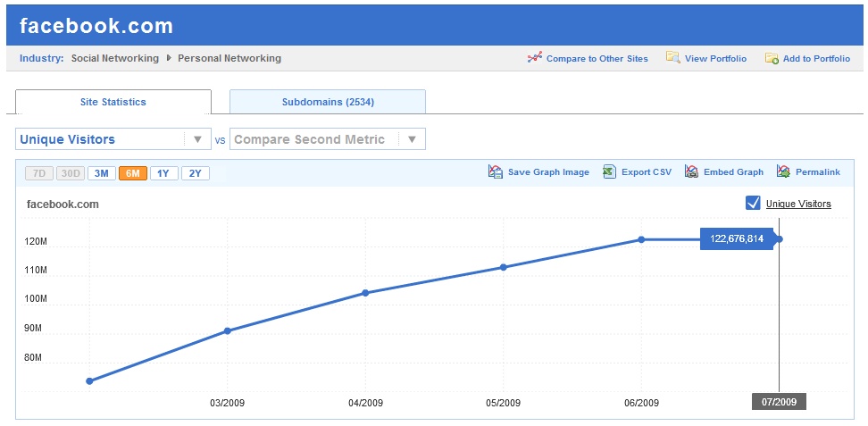
Task: Open the View Portfolio link
Action: (x=716, y=58)
